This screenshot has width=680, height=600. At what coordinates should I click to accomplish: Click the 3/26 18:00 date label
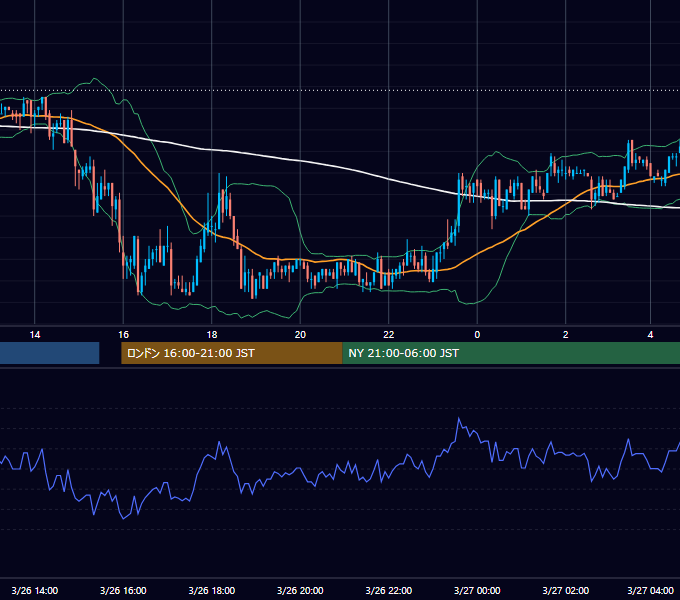coord(212,590)
